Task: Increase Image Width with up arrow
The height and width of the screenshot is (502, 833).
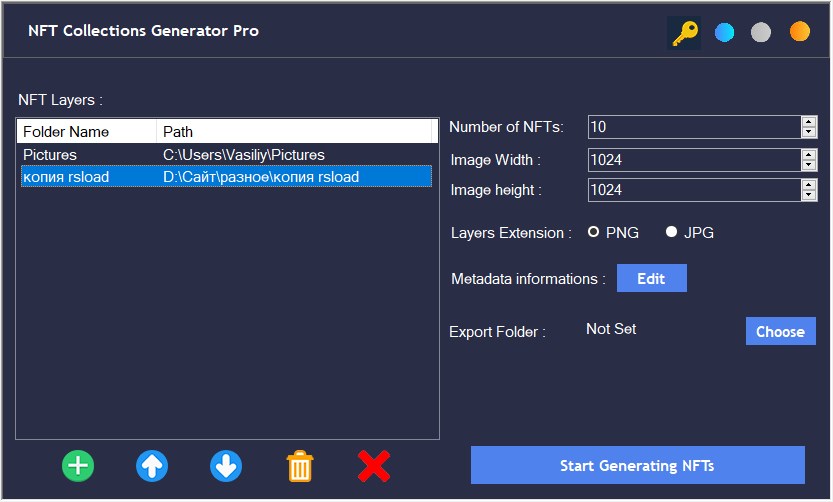Action: tap(809, 155)
